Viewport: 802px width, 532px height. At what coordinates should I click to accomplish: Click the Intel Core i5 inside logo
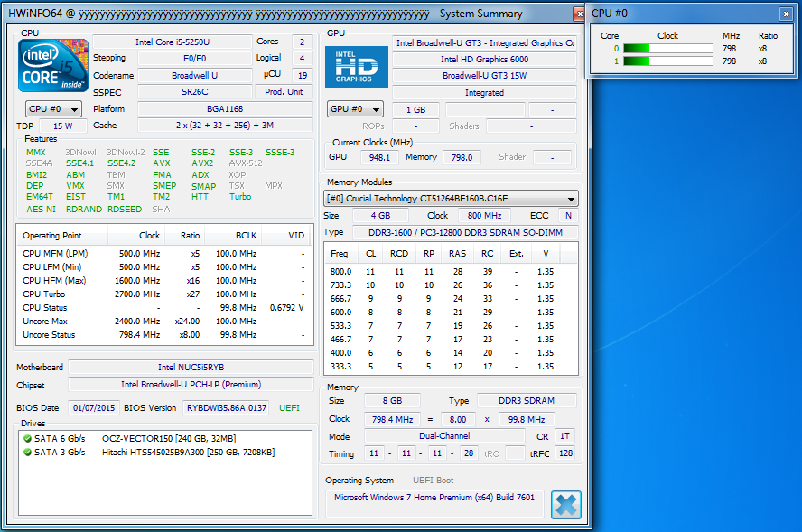click(x=53, y=65)
